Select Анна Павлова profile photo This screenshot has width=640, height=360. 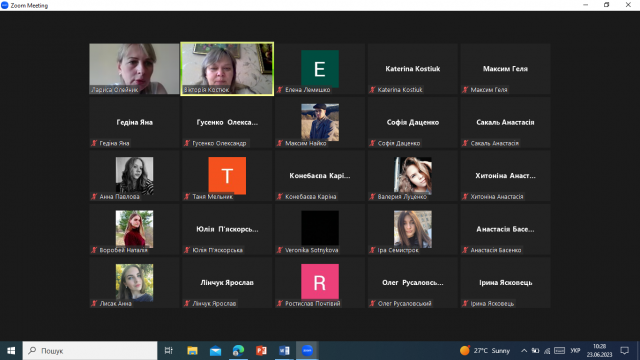pos(134,175)
